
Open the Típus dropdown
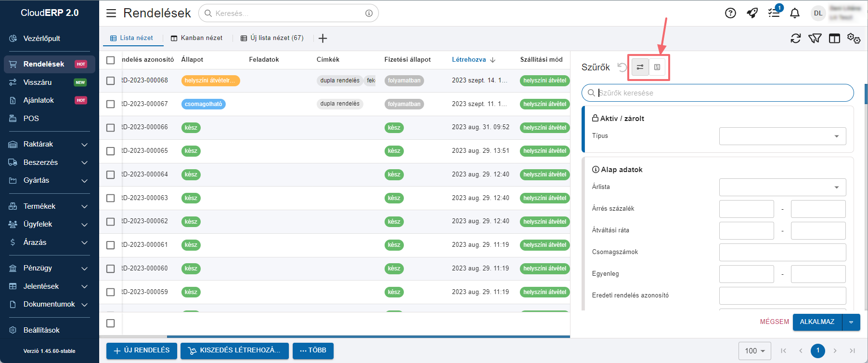click(782, 136)
